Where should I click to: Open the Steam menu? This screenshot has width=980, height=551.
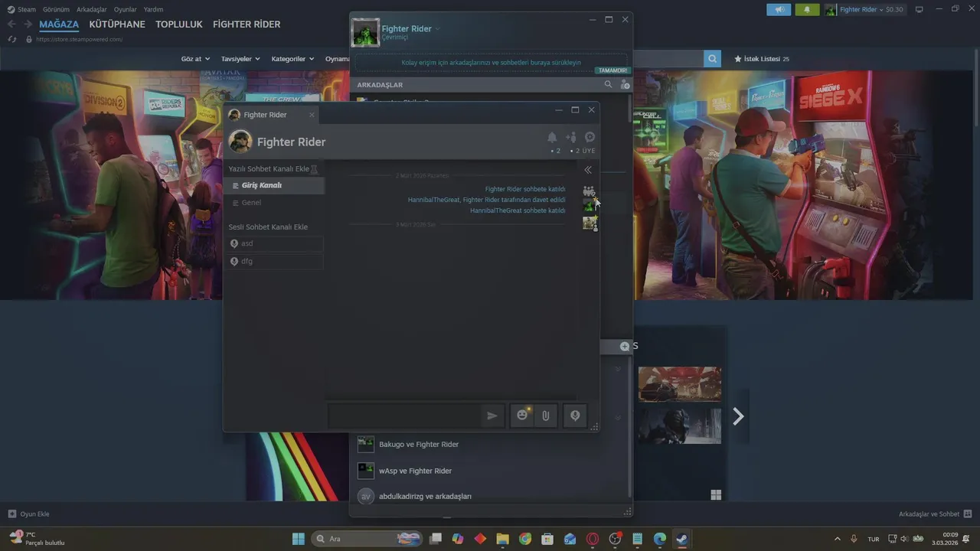pyautogui.click(x=21, y=9)
